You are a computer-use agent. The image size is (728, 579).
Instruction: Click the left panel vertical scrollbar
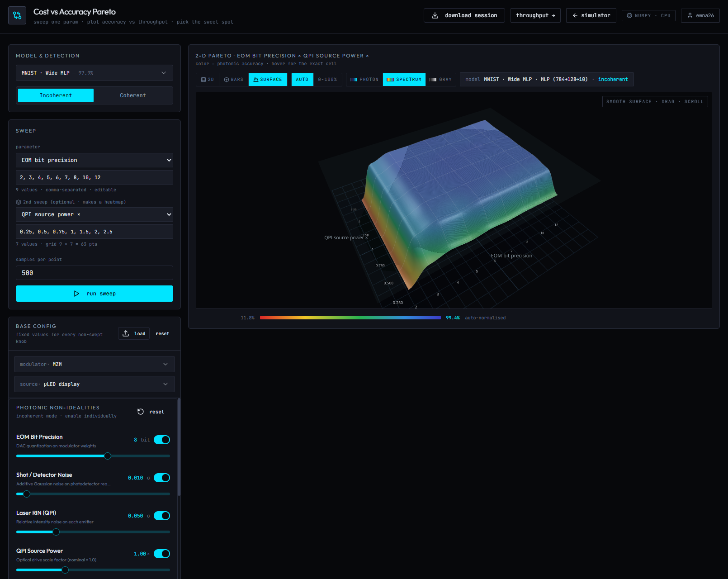pos(179,447)
